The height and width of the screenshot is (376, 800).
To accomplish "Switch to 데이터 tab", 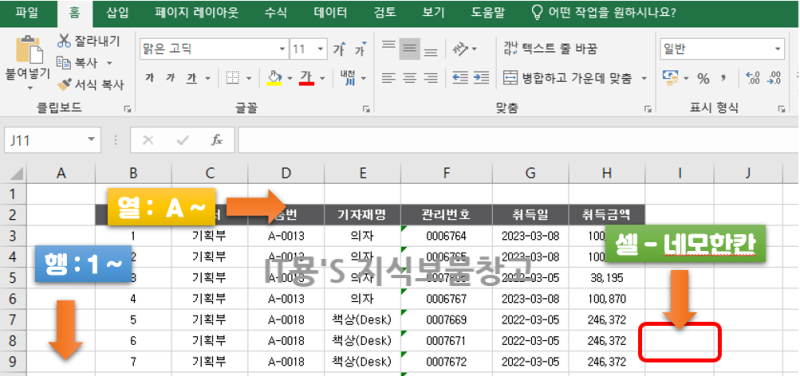I will click(x=331, y=13).
